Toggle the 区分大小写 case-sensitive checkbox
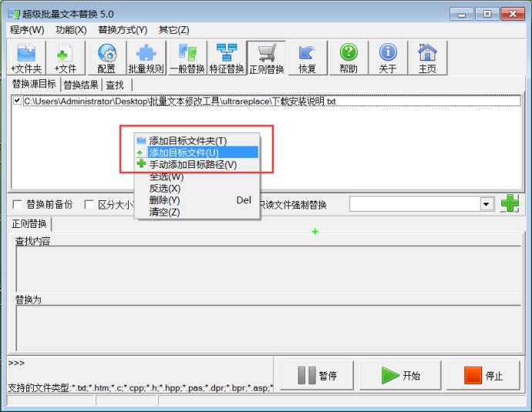The width and height of the screenshot is (532, 412). [x=89, y=205]
